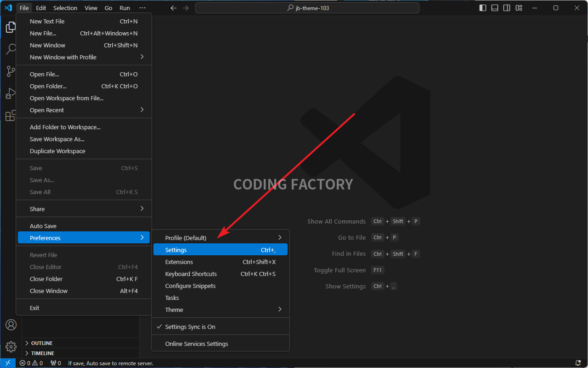
Task: Choose Close Window menu item
Action: pos(84,291)
